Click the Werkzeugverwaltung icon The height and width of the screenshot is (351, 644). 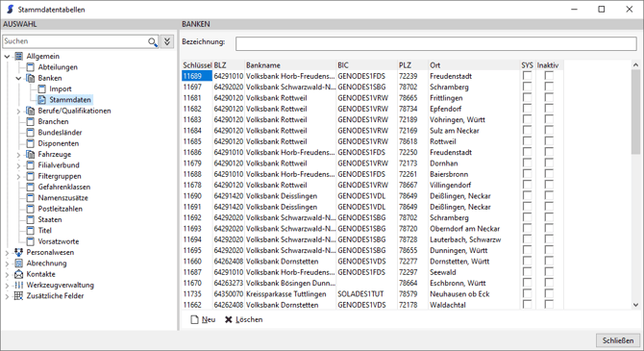[x=18, y=285]
